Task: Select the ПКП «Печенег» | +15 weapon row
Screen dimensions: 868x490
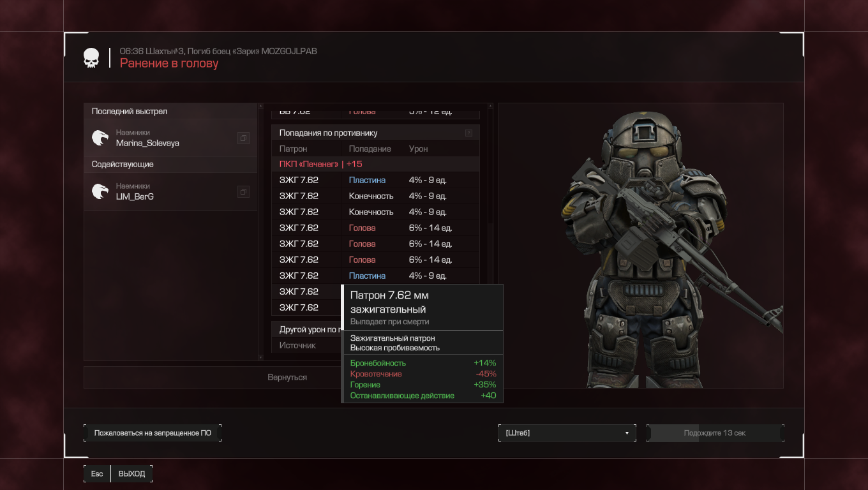Action: [x=375, y=164]
